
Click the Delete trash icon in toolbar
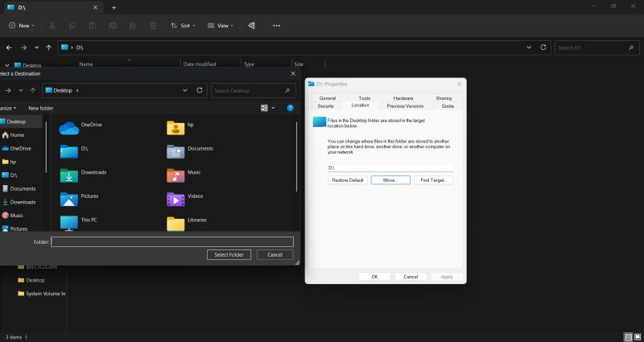click(x=153, y=26)
